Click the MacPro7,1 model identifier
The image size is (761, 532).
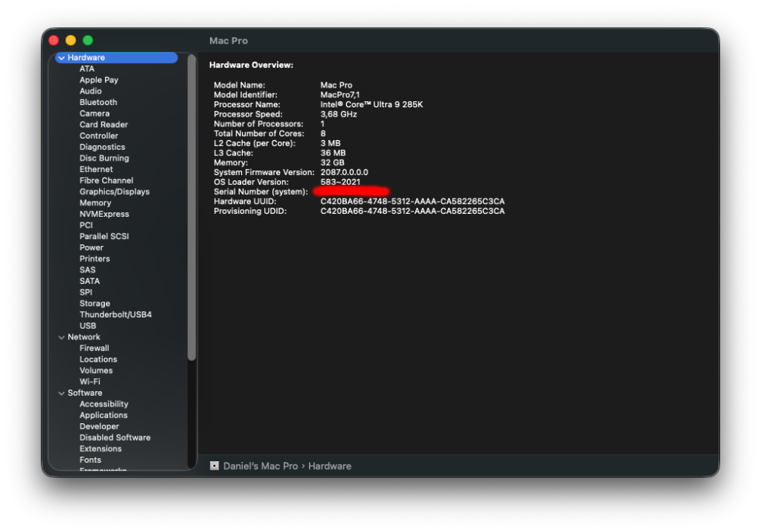(339, 94)
